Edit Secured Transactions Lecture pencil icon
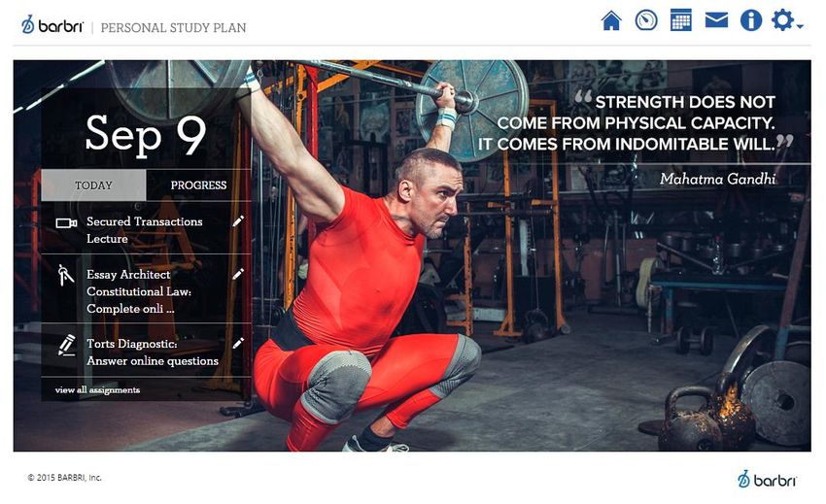This screenshot has width=826, height=504. [238, 221]
